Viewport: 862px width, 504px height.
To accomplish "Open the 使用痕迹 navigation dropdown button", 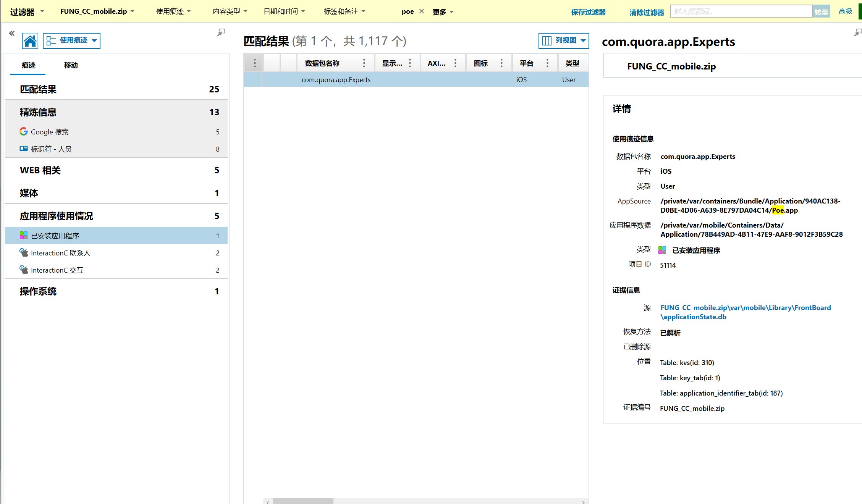I will (72, 41).
